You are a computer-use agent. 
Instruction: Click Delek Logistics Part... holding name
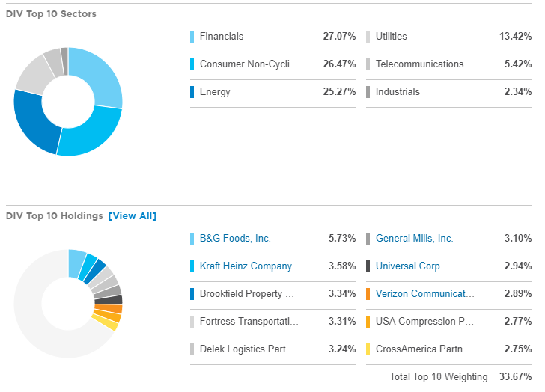point(247,349)
